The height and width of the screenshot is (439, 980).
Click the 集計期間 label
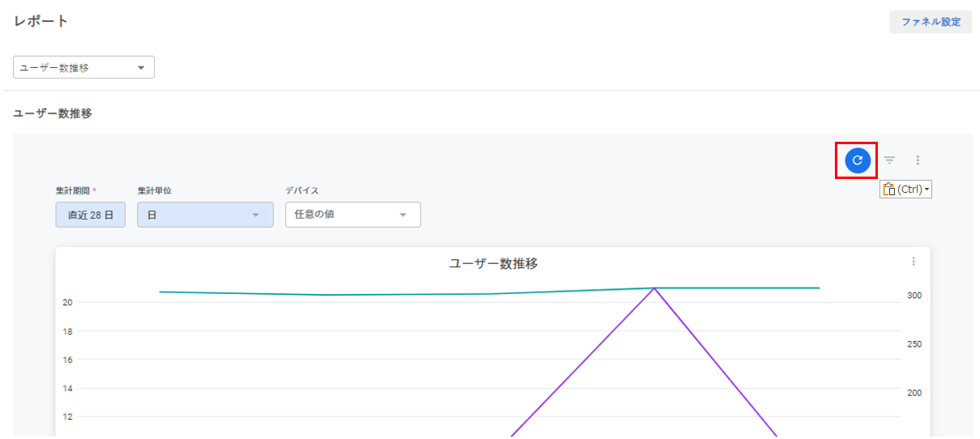(74, 190)
